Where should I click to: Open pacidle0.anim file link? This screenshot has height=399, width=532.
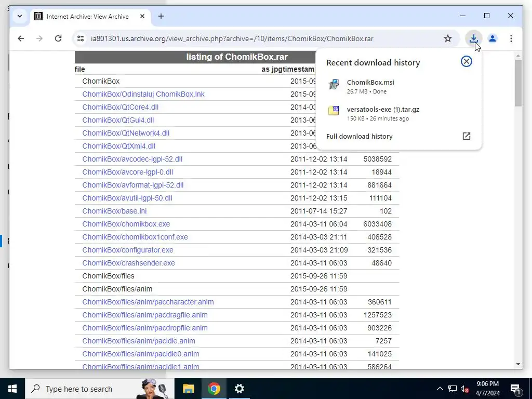click(x=140, y=353)
